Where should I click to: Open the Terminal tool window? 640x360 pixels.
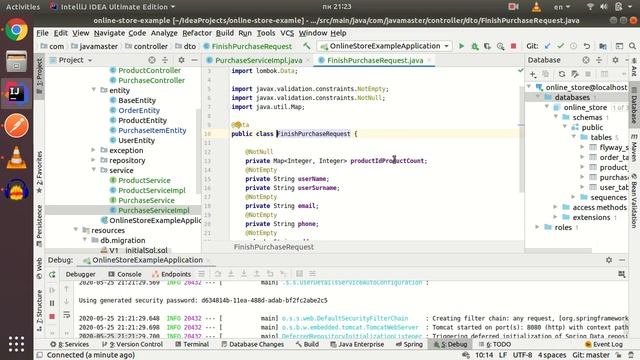192,344
